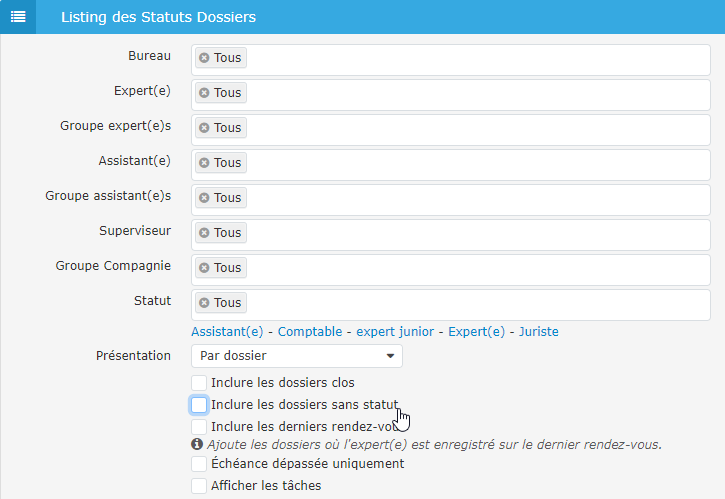Click the 'Comptable' status filter link

(310, 332)
